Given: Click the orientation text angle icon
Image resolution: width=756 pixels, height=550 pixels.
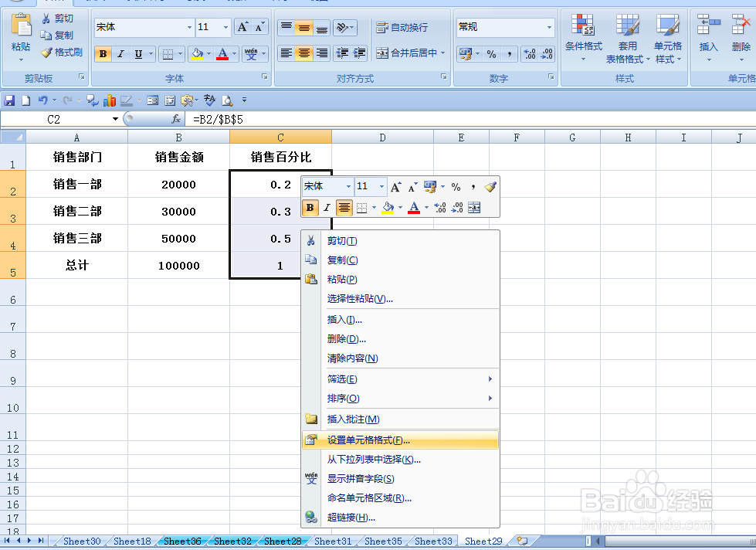Looking at the screenshot, I should 345,28.
